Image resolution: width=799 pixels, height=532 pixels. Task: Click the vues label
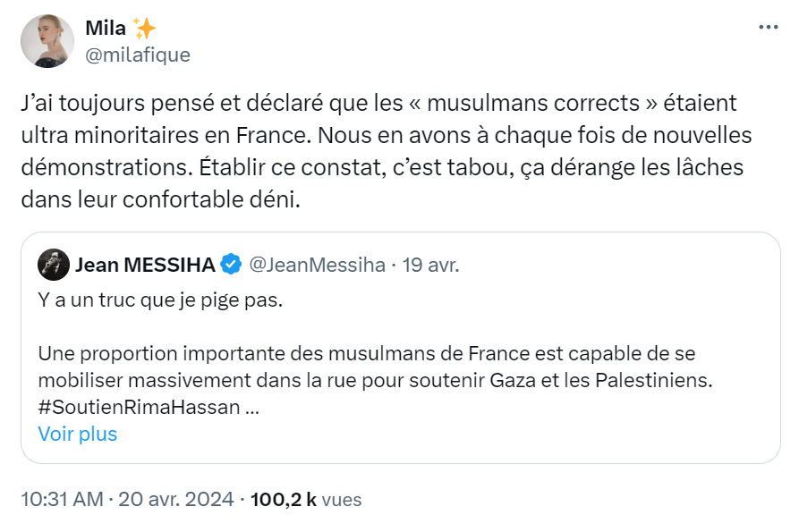[x=341, y=499]
